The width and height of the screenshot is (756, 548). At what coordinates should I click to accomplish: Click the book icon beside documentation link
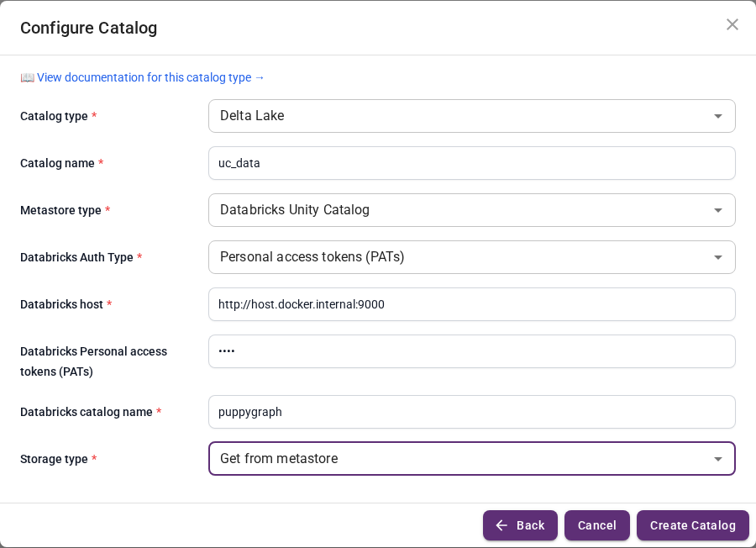(28, 77)
